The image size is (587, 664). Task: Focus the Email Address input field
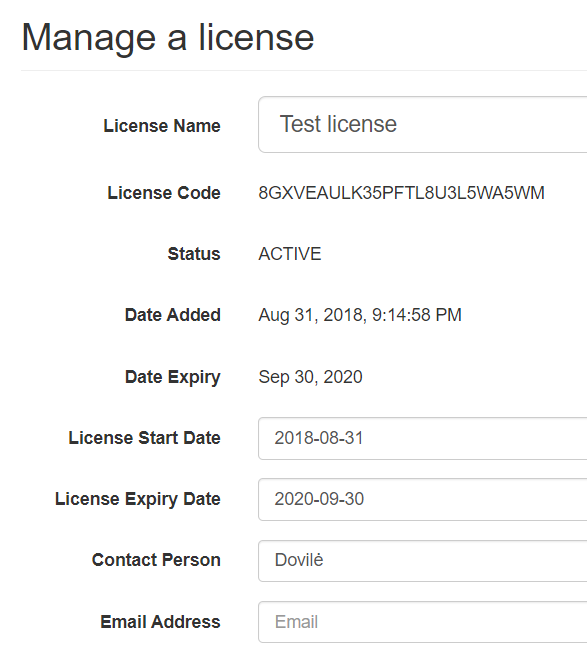(423, 622)
